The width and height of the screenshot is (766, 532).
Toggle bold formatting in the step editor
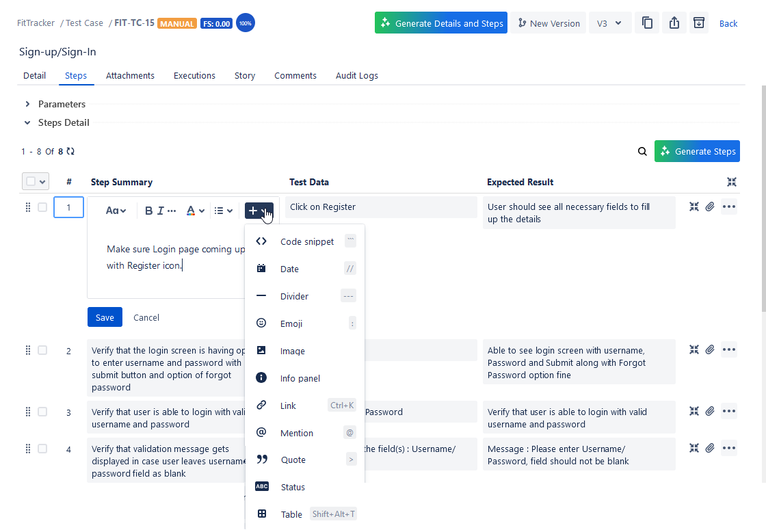pyautogui.click(x=148, y=211)
